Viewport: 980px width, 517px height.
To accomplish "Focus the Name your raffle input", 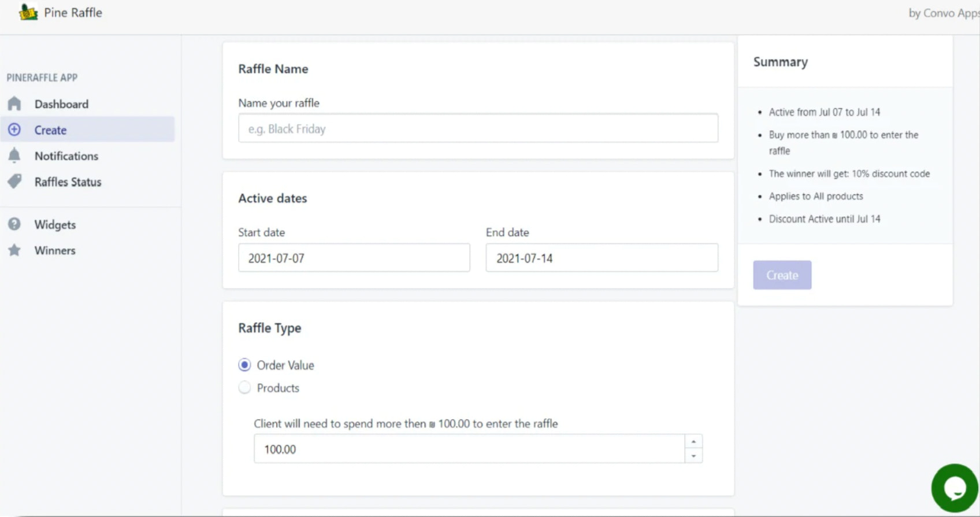I will coord(478,128).
